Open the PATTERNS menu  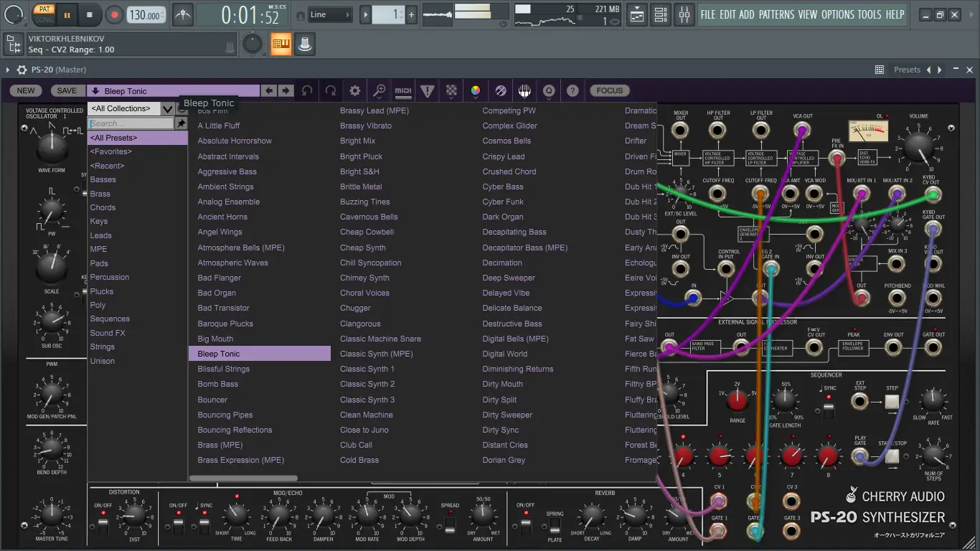776,14
